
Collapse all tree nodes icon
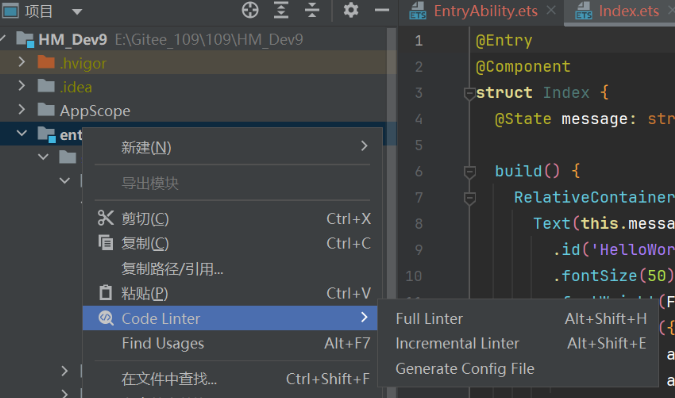click(x=312, y=10)
